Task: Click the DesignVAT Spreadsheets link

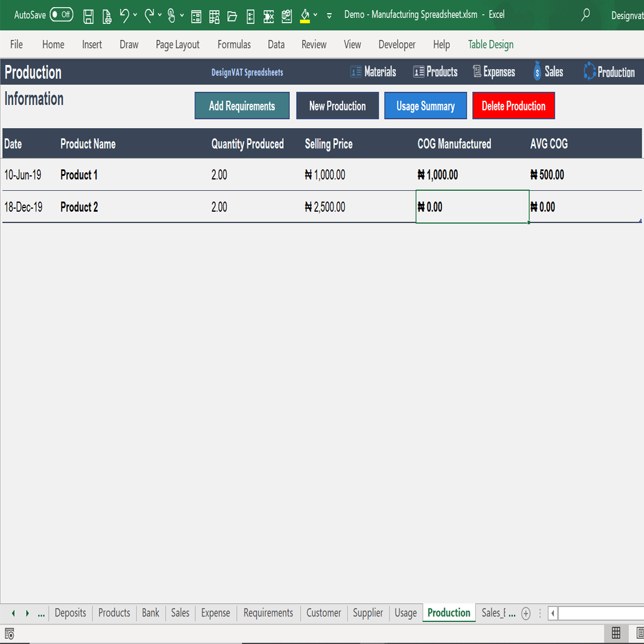Action: (246, 72)
